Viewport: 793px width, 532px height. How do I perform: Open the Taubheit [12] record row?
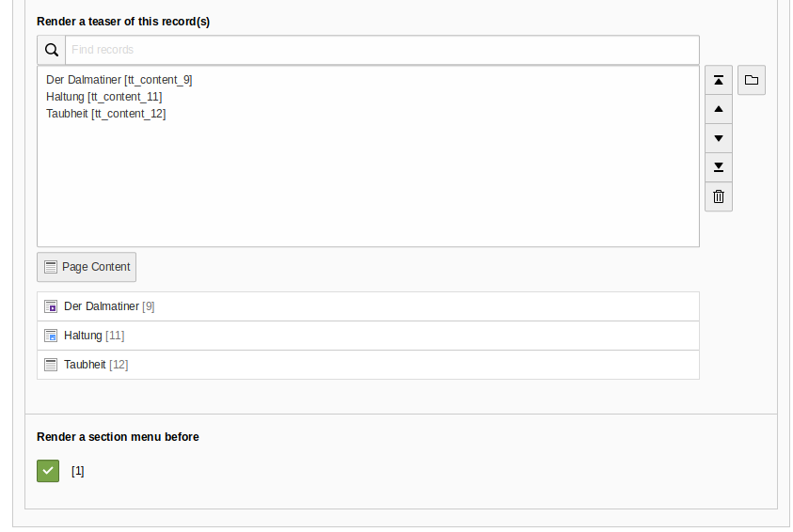368,365
